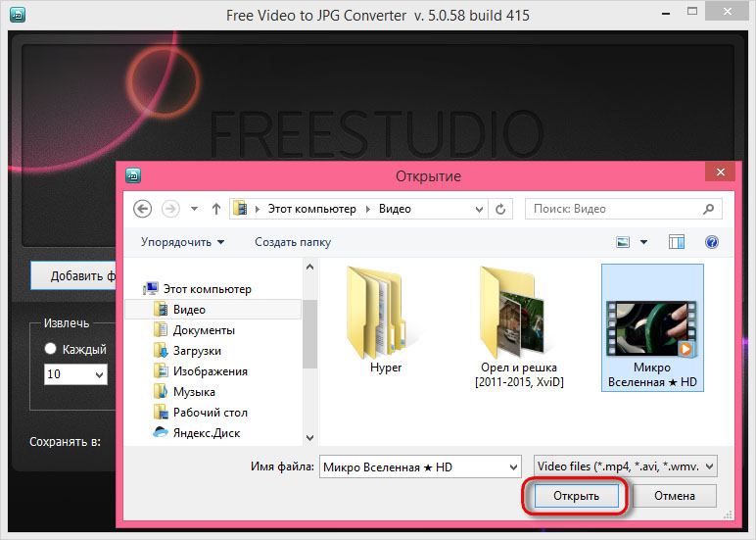Click the Яндекс.Диск cloud icon
756x540 pixels.
click(160, 432)
